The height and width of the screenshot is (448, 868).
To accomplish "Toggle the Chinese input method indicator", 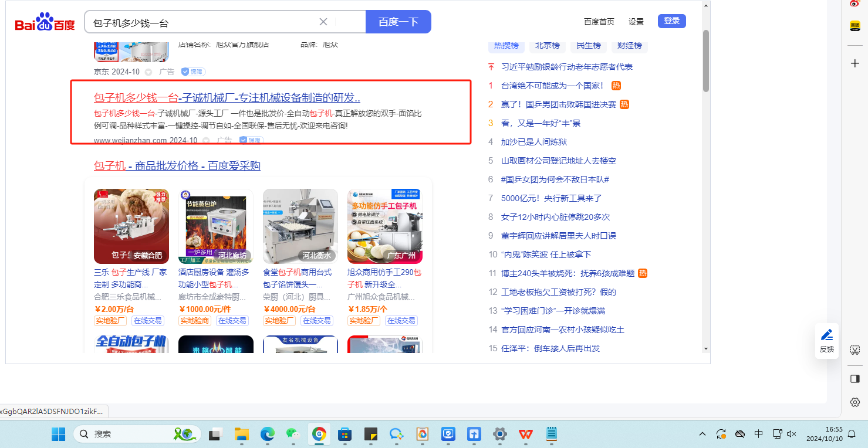I will [758, 434].
